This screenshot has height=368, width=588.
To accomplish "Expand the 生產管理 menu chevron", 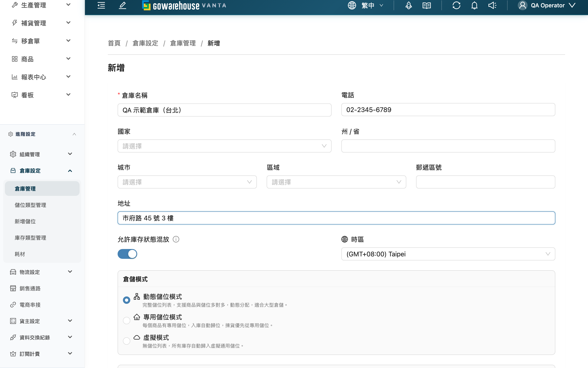I will tap(68, 4).
